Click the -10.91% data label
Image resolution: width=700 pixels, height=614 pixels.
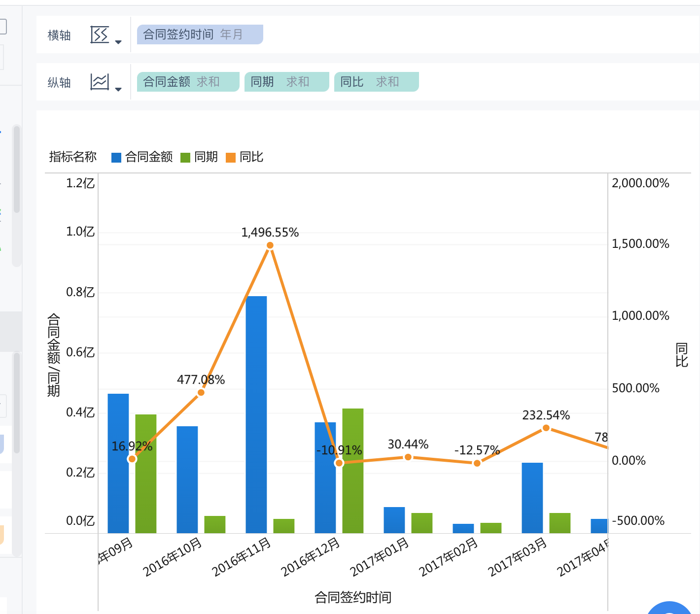(339, 450)
